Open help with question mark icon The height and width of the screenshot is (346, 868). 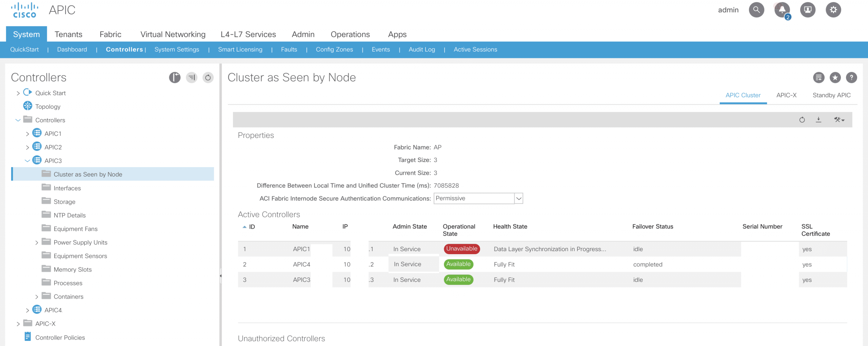(851, 78)
